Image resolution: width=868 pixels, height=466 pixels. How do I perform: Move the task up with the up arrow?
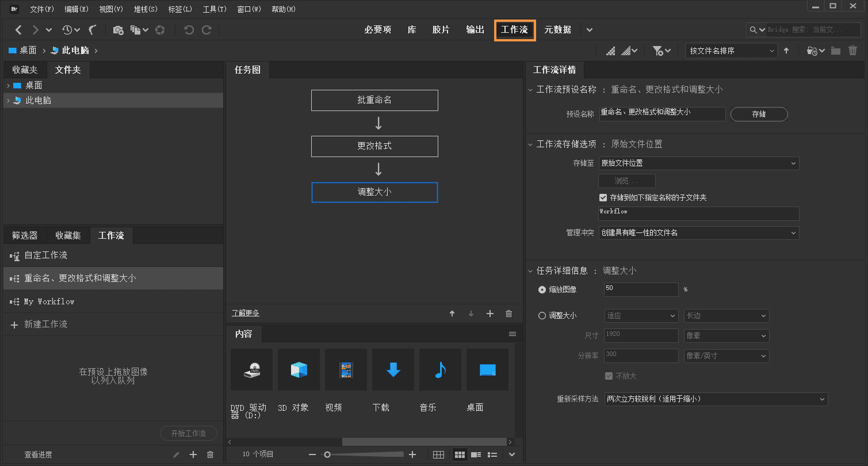click(x=452, y=314)
